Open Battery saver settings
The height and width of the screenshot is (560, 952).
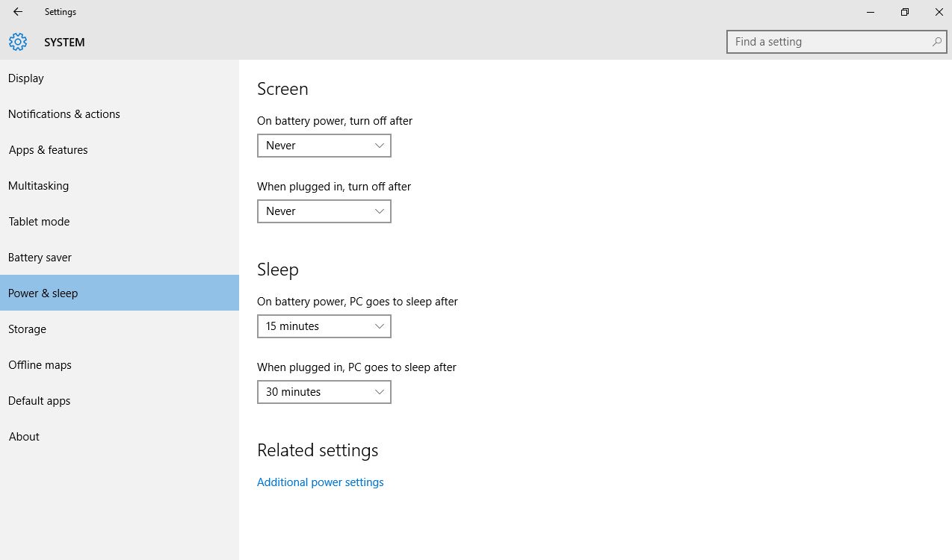click(40, 257)
